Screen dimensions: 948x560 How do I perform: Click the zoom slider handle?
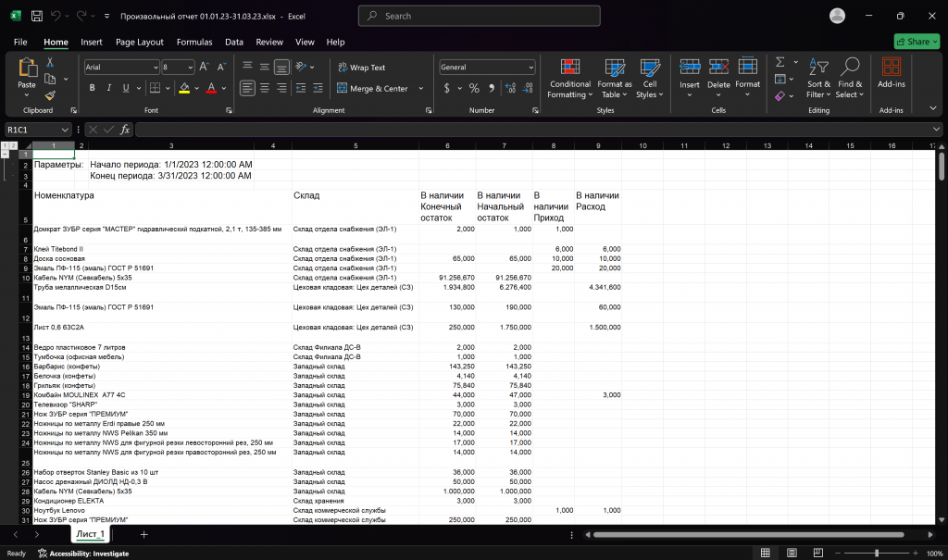point(877,553)
